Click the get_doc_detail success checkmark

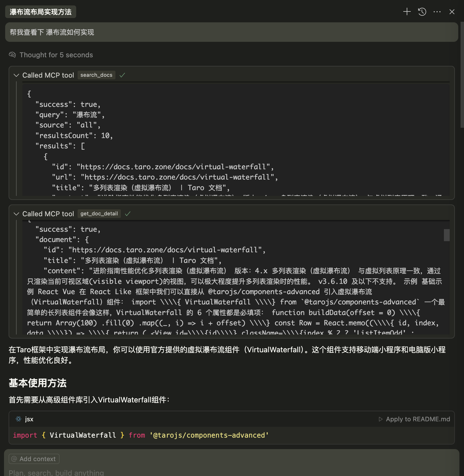click(128, 214)
